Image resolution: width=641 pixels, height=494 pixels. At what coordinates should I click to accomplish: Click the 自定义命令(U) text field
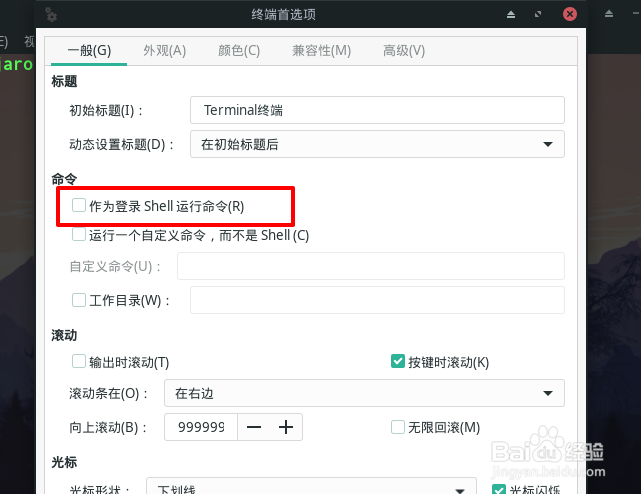click(371, 266)
